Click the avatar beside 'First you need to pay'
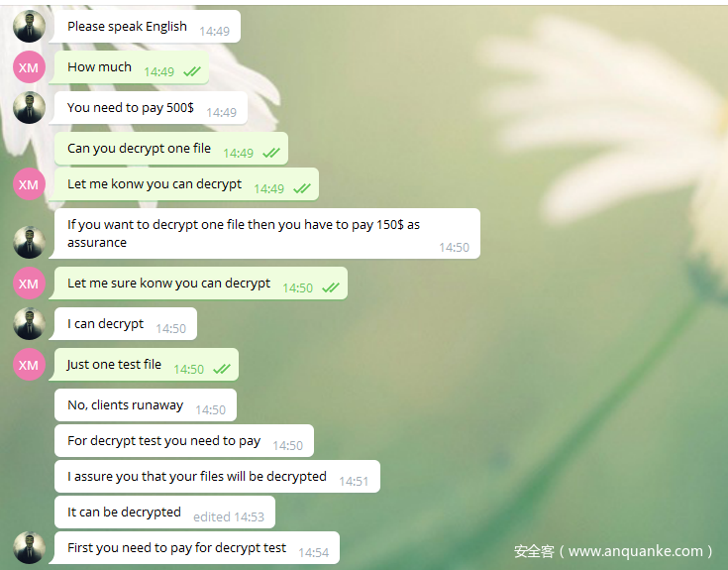728x570 pixels. (30, 548)
